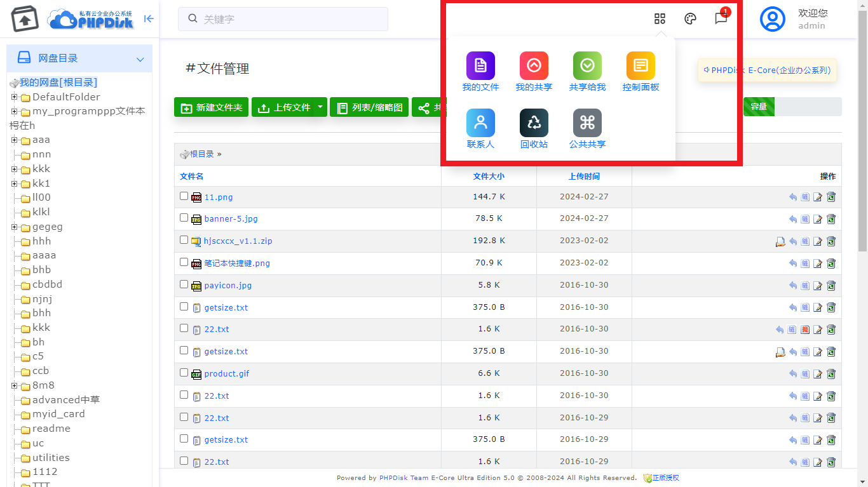
Task: Check the 笔记本快捷键.png row box
Action: pos(184,262)
